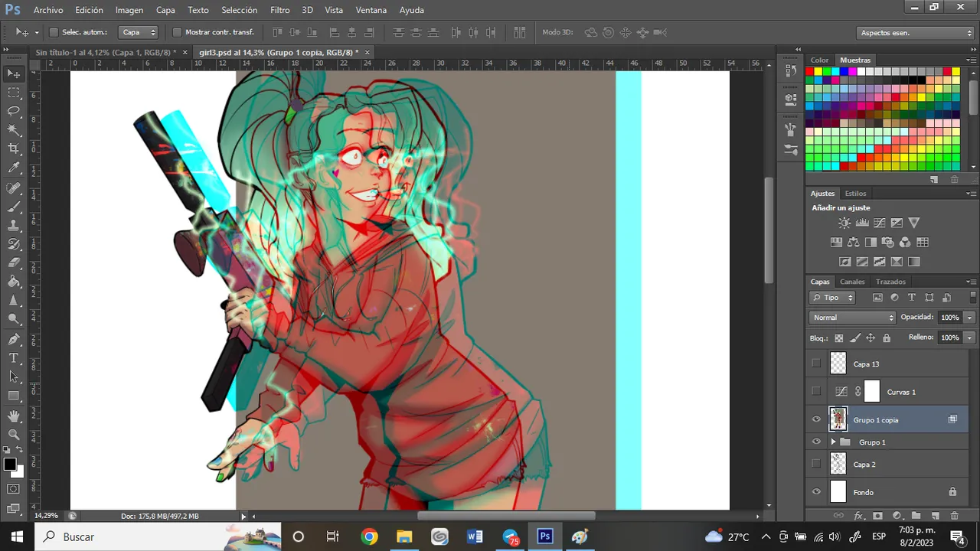Toggle layer filtering switch in Capas

[x=973, y=298]
